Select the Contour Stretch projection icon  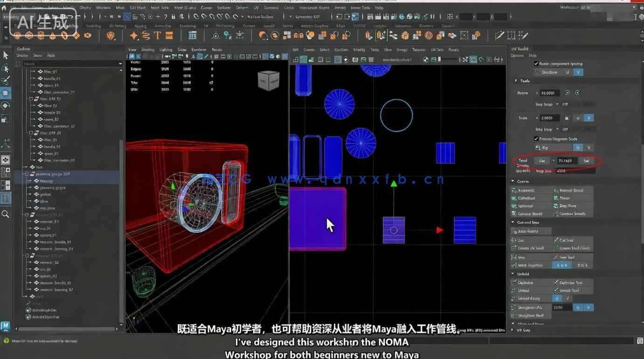pyautogui.click(x=555, y=214)
